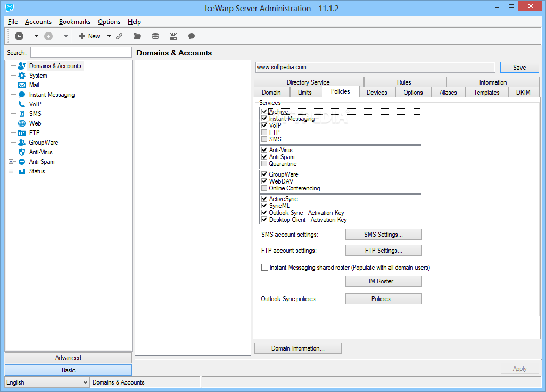
Task: Switch to the Devices tab
Action: point(377,92)
